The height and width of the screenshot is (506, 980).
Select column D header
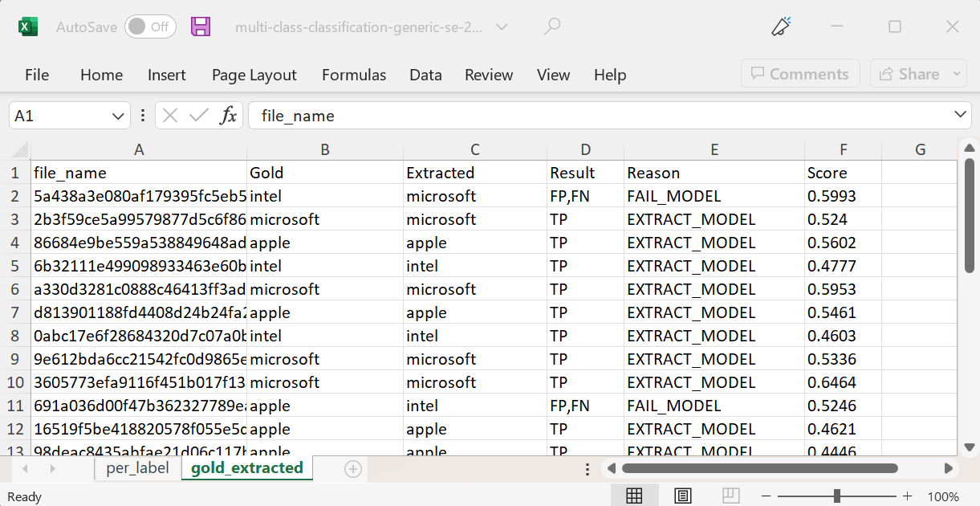(586, 149)
